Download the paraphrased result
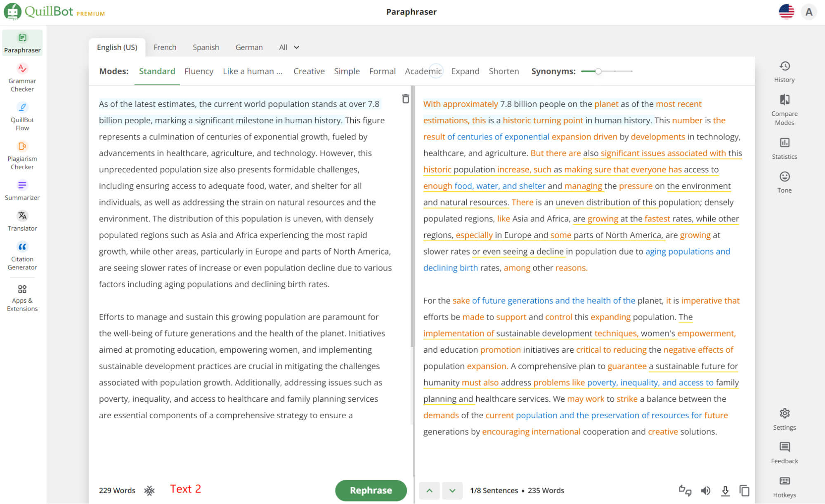The height and width of the screenshot is (504, 825). [x=725, y=490]
